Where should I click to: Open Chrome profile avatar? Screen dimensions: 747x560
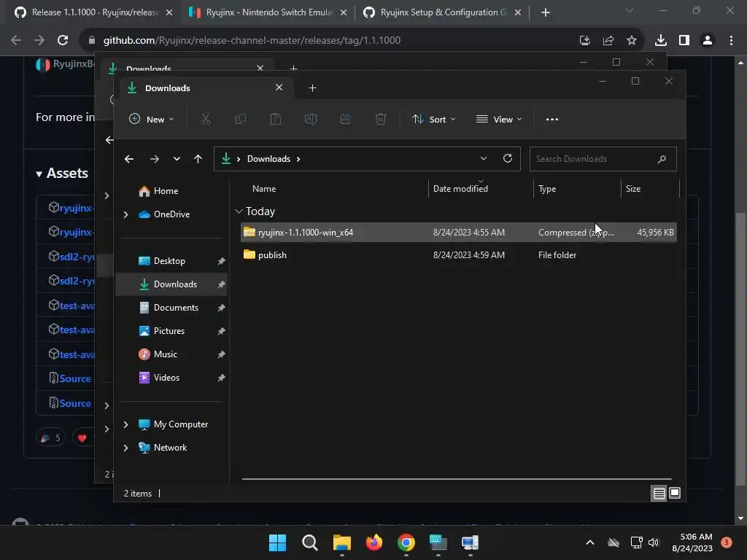[708, 41]
